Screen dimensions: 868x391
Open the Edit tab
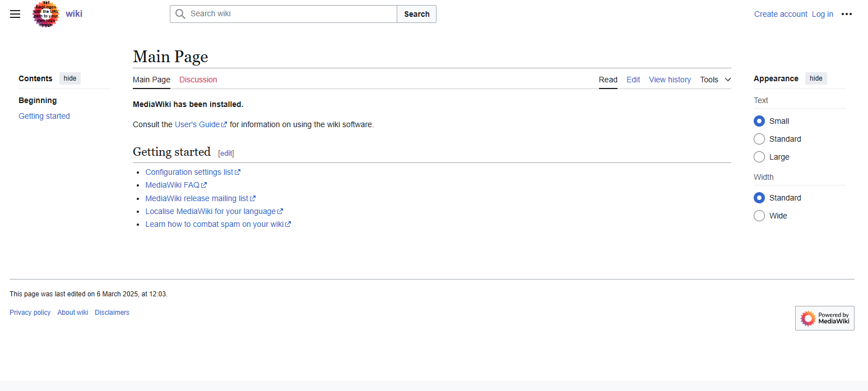pyautogui.click(x=633, y=80)
